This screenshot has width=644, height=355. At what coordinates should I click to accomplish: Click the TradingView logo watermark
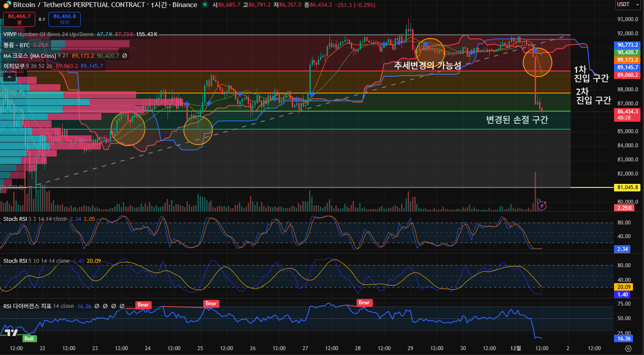coord(11,333)
